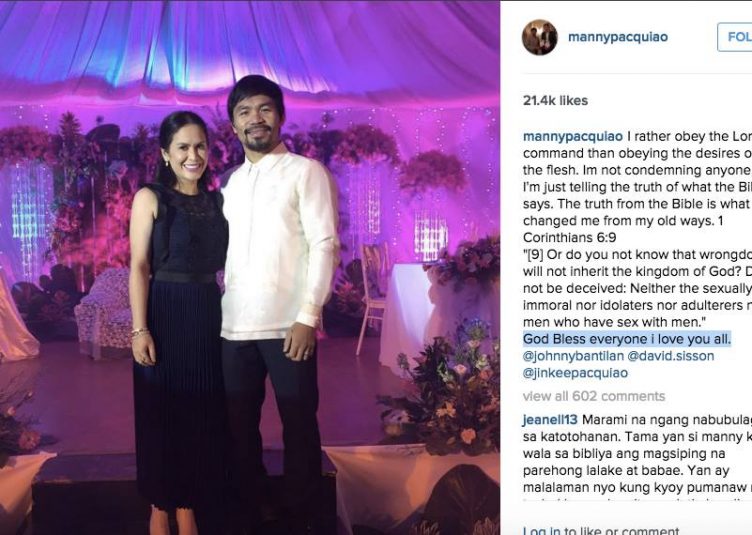The width and height of the screenshot is (752, 535).
Task: Open the @david.sisson mention
Action: click(671, 356)
